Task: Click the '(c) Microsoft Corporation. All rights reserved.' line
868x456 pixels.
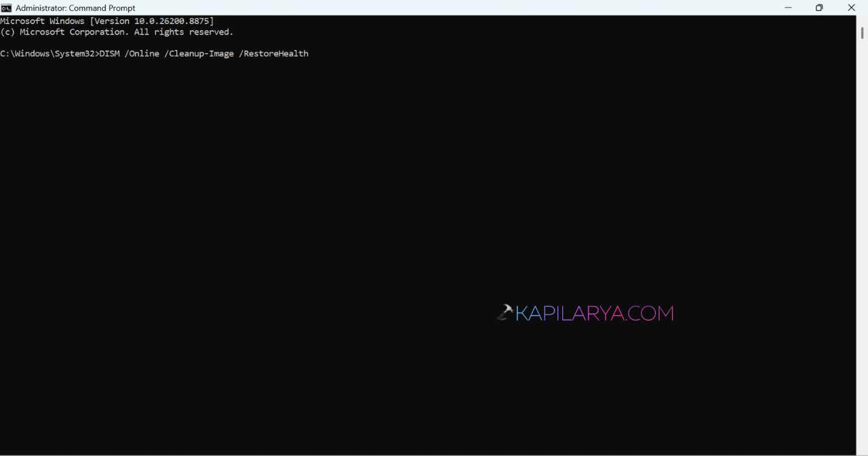Action: pos(117,33)
